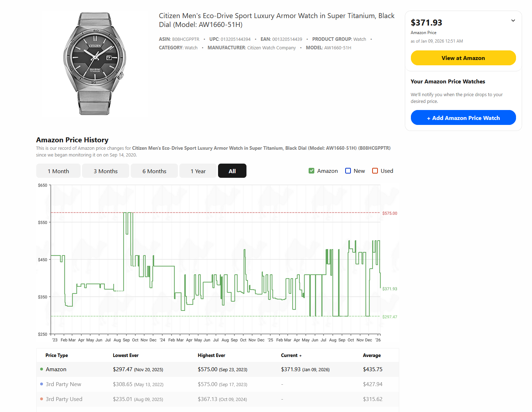The image size is (532, 412).
Task: Click the green Amazon legend dot
Action: pyautogui.click(x=42, y=369)
